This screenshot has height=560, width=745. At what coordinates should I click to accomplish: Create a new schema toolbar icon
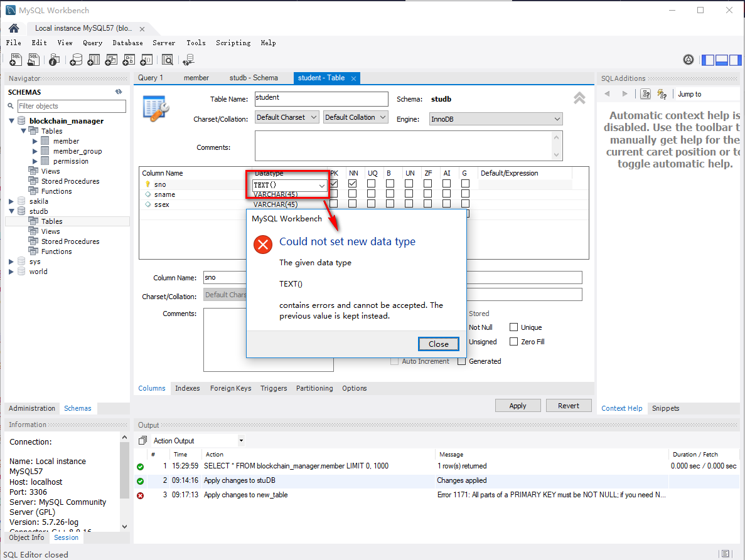point(76,60)
